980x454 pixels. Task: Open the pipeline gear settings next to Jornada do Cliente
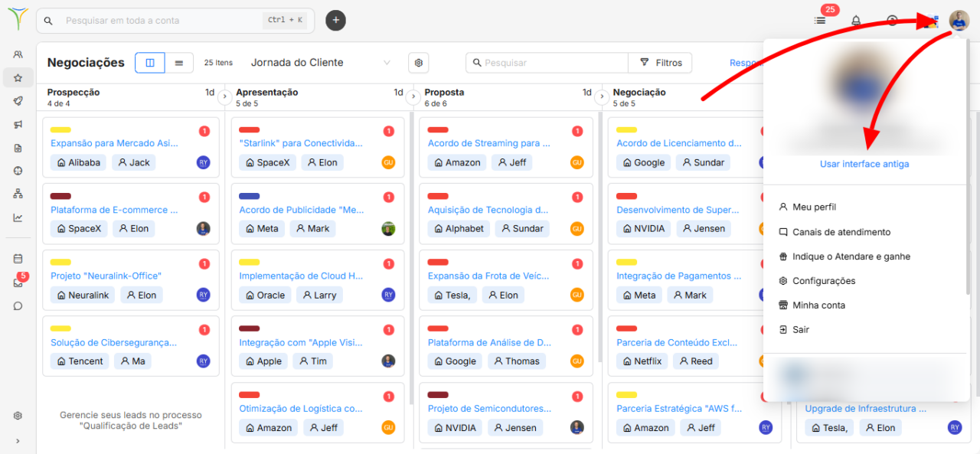coord(418,63)
